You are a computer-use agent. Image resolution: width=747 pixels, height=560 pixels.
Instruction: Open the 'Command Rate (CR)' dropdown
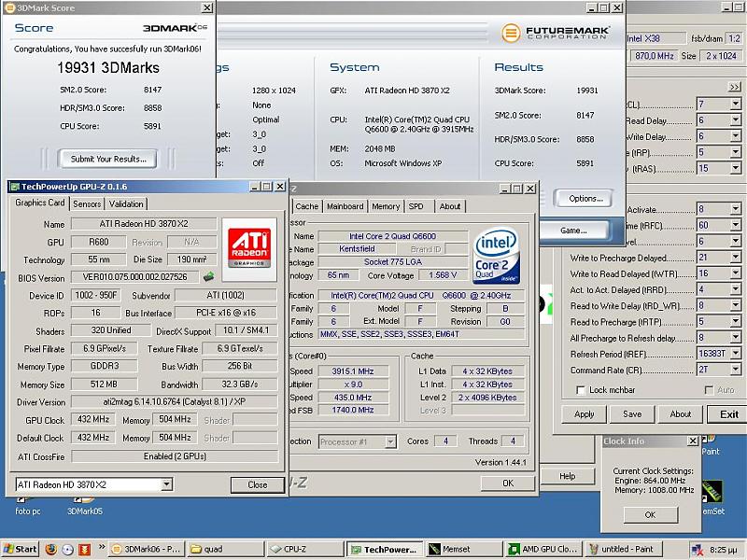(736, 370)
